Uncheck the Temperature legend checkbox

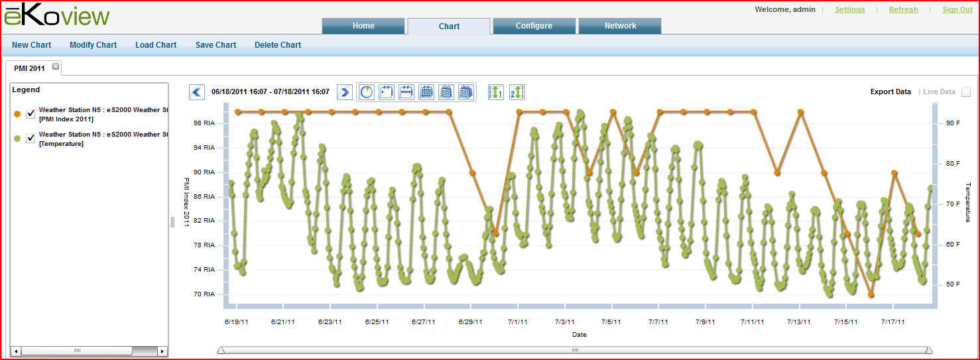coord(31,138)
